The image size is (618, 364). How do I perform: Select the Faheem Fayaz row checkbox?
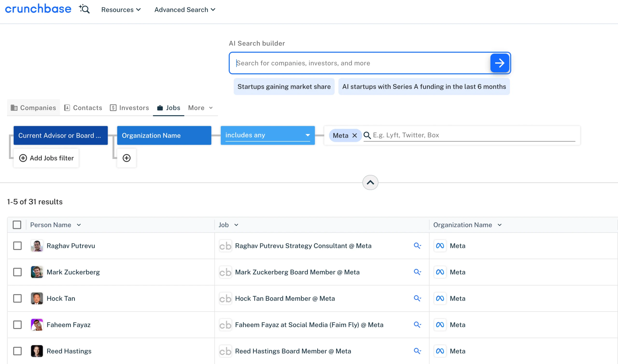(x=17, y=325)
